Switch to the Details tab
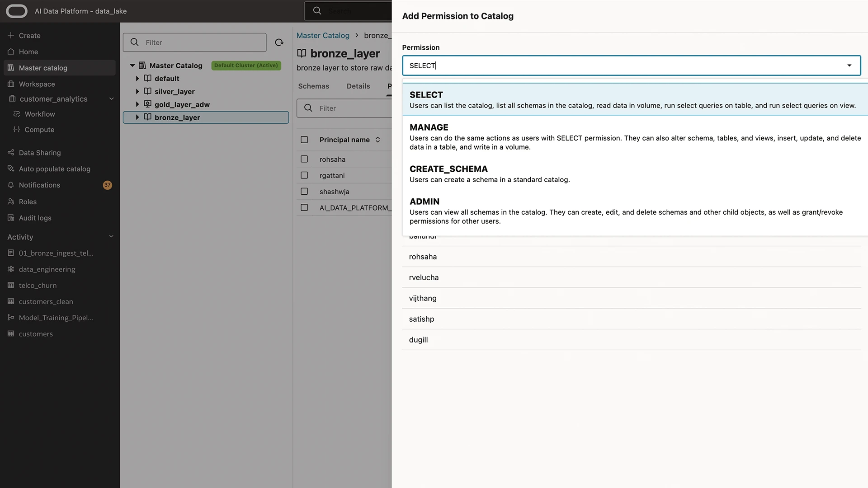 358,86
